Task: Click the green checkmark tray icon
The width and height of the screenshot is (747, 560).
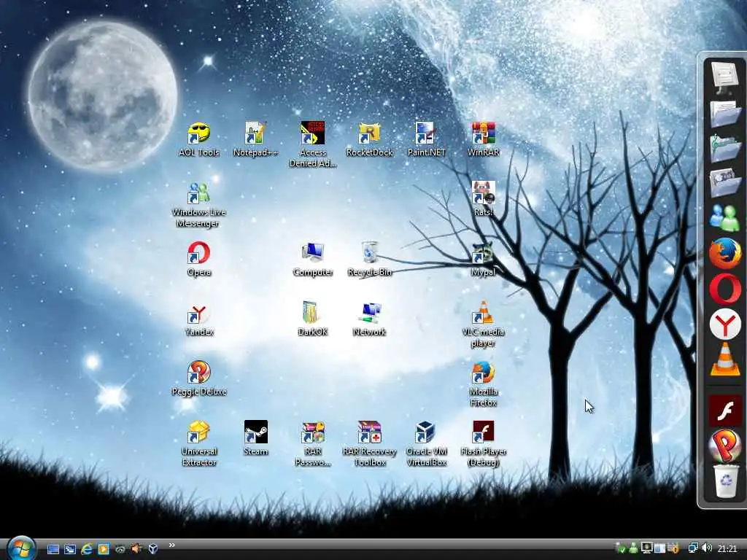Action: [620, 548]
